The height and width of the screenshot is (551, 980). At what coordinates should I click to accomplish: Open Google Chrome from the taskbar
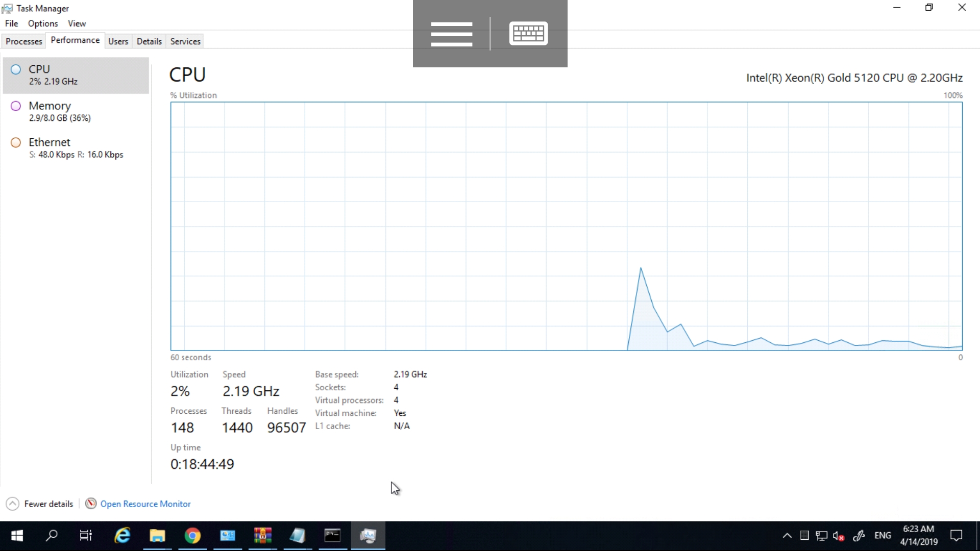tap(192, 536)
